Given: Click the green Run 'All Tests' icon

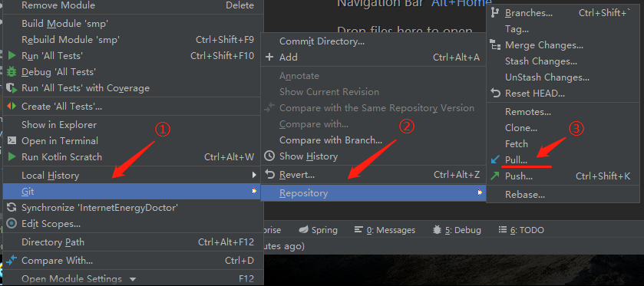Looking at the screenshot, I should [12, 55].
